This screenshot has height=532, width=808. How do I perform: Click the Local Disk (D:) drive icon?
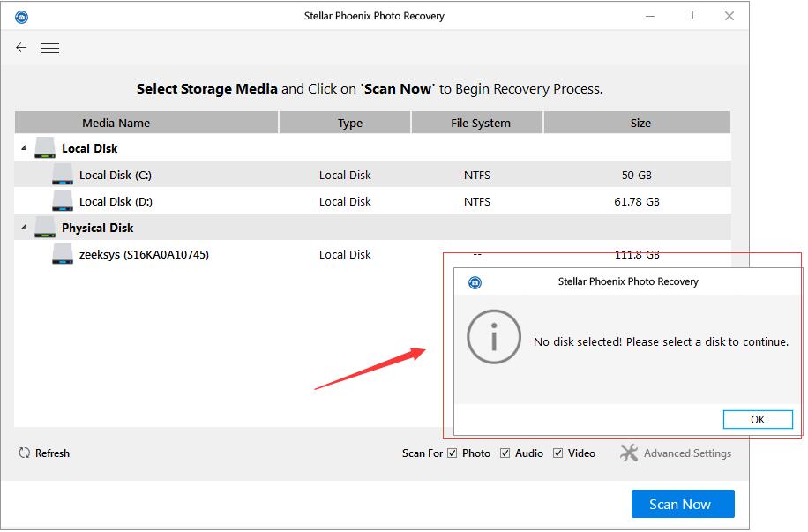pos(63,201)
